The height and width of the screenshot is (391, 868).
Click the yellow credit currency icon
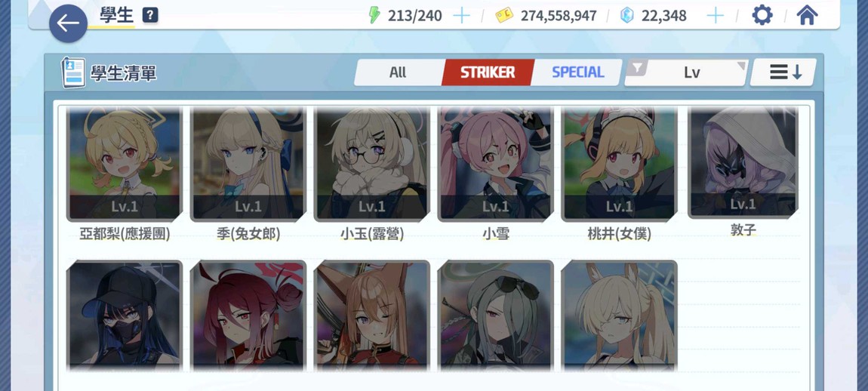(x=503, y=16)
